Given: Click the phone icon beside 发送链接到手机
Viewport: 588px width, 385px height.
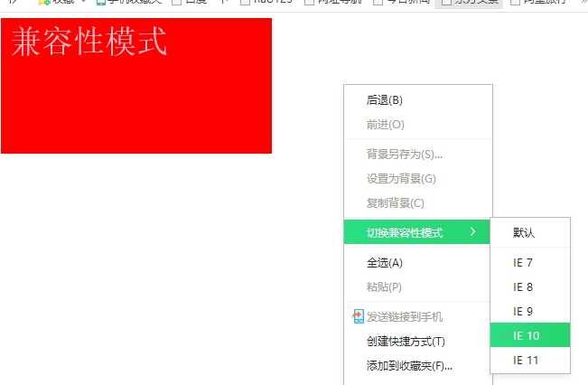Looking at the screenshot, I should [x=358, y=316].
